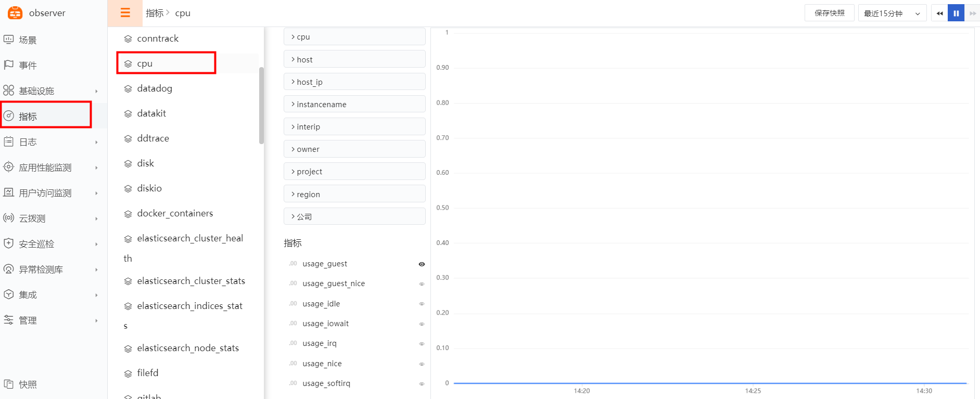Open the 场景 scene sidebar icon
This screenshot has width=980, height=399.
(9, 40)
